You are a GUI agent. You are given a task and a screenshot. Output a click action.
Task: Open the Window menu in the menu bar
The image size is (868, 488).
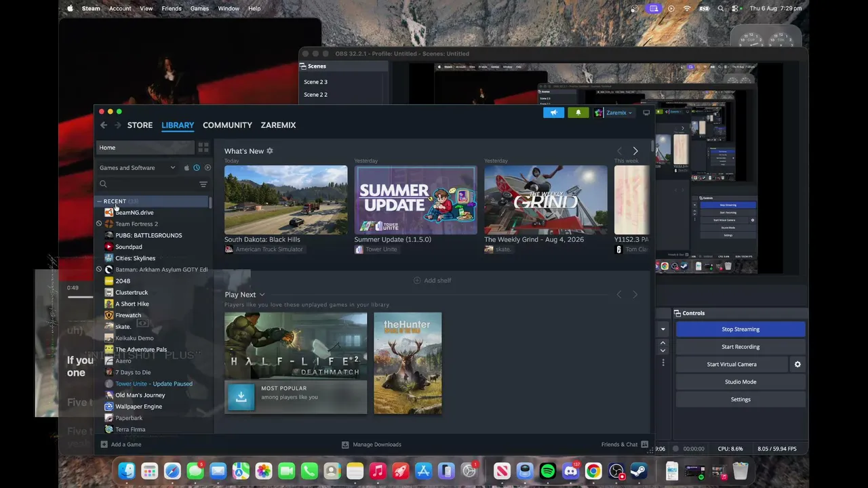pos(229,8)
